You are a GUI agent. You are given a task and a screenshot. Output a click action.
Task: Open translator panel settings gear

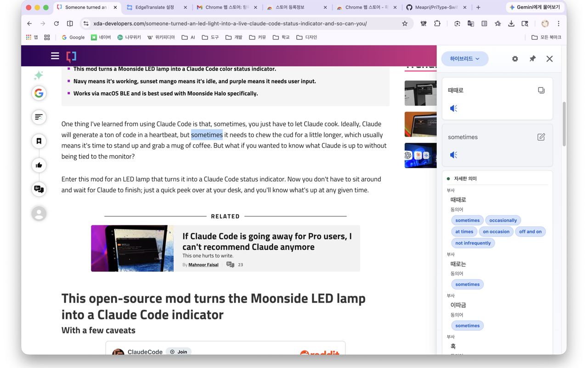click(515, 59)
